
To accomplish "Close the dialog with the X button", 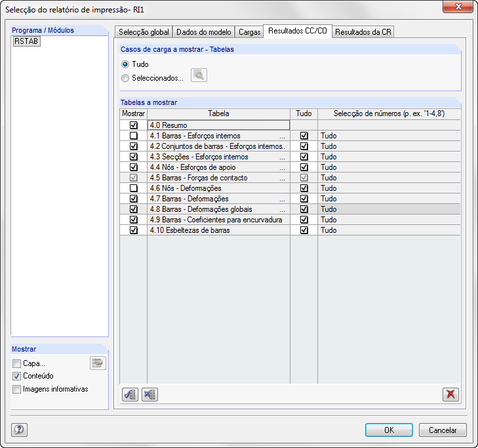I will [458, 7].
